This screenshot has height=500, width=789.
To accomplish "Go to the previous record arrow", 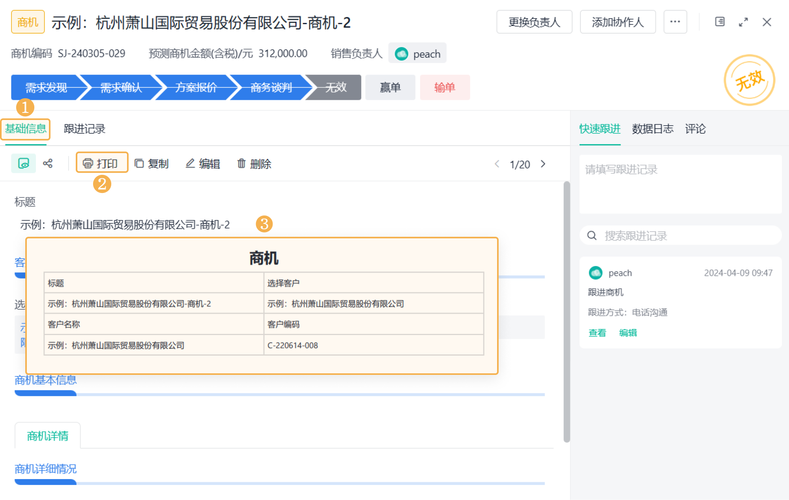I will (497, 164).
